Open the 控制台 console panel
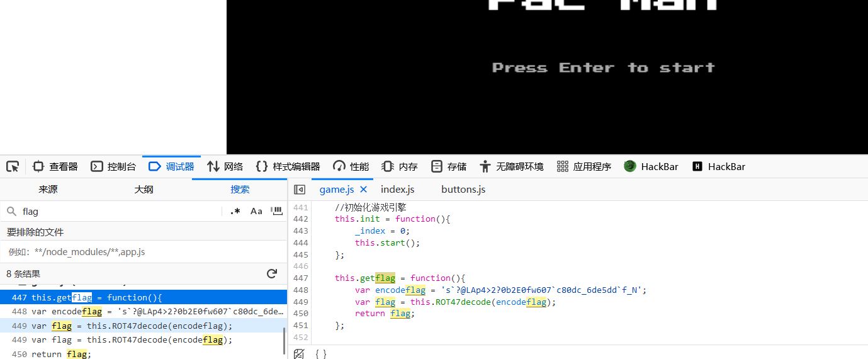 point(113,167)
